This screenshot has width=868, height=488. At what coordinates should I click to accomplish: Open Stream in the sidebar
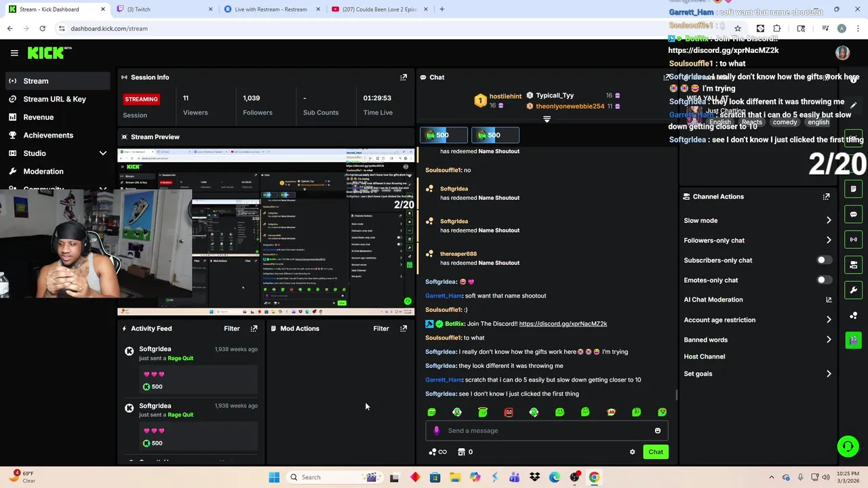pos(57,81)
